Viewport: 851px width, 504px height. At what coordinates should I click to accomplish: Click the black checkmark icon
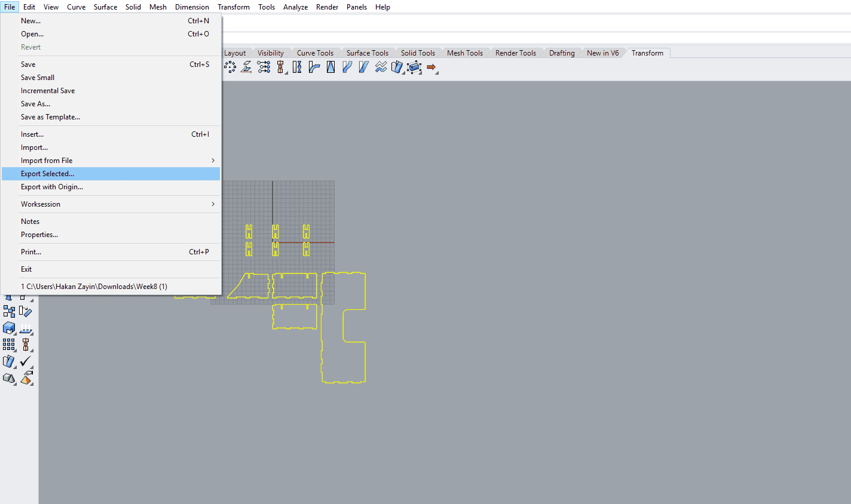pos(26,361)
